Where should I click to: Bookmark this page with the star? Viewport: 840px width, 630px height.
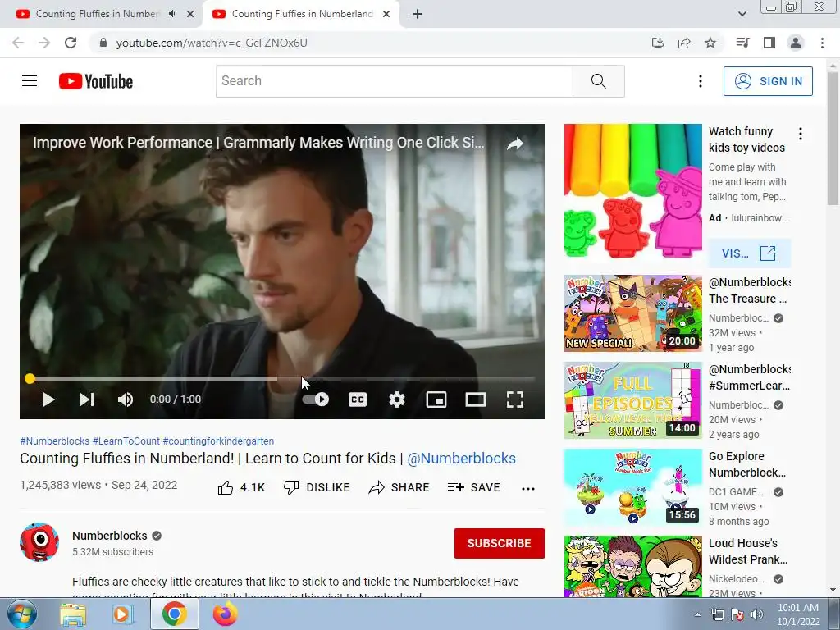pos(710,43)
